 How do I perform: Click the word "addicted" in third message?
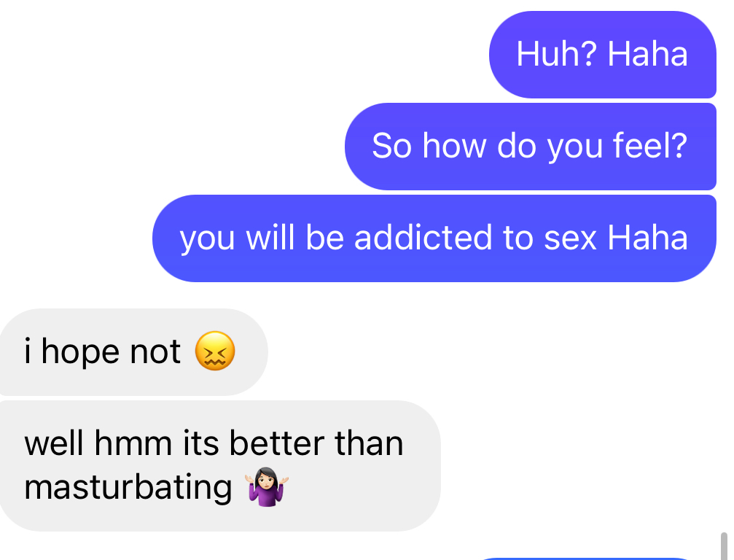coord(423,237)
